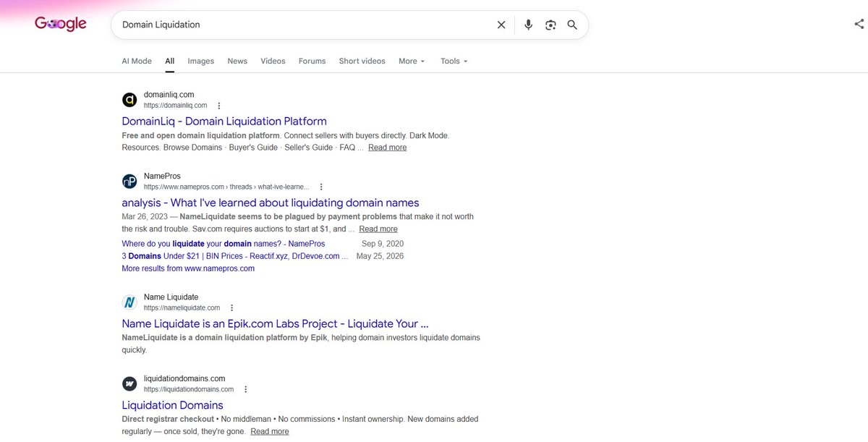This screenshot has height=442, width=868.
Task: Click the domainliq.com favicon
Action: point(129,100)
